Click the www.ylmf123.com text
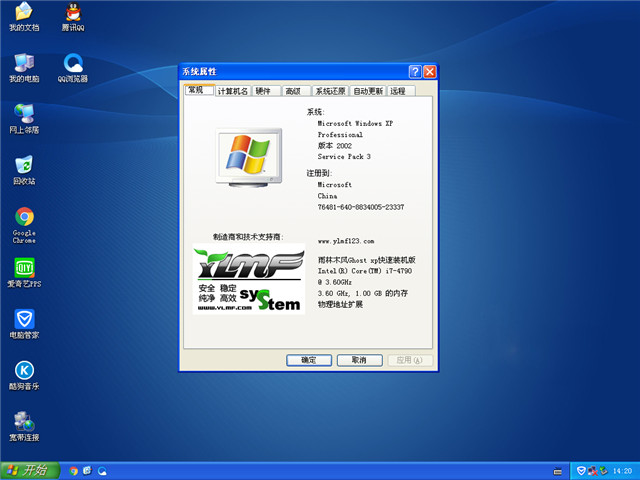 tap(346, 241)
